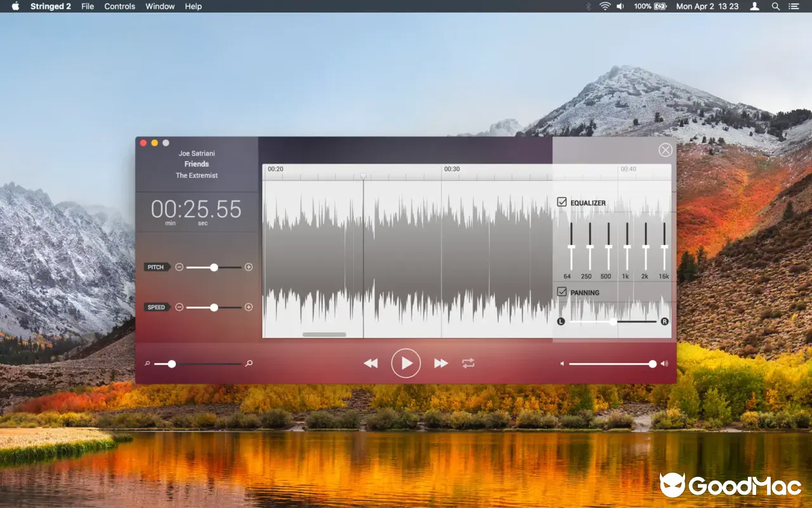Viewport: 812px width, 508px height.
Task: Click the Mon Apr 2 clock
Action: click(x=707, y=6)
